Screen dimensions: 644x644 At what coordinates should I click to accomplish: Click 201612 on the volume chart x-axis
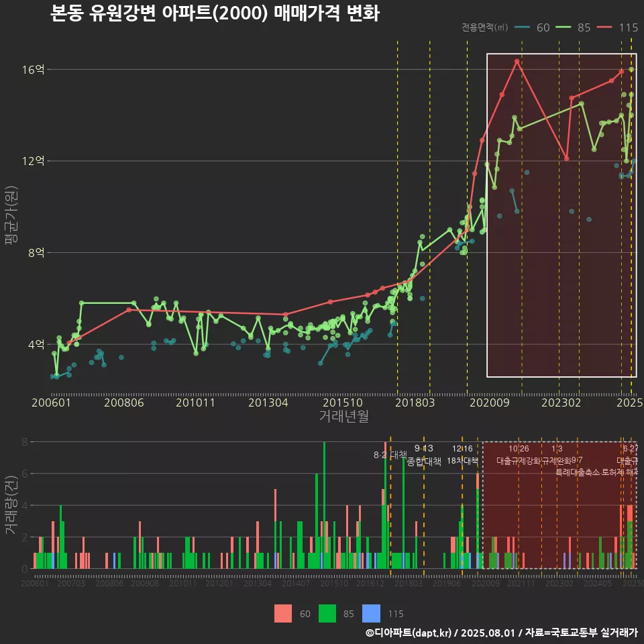370,583
